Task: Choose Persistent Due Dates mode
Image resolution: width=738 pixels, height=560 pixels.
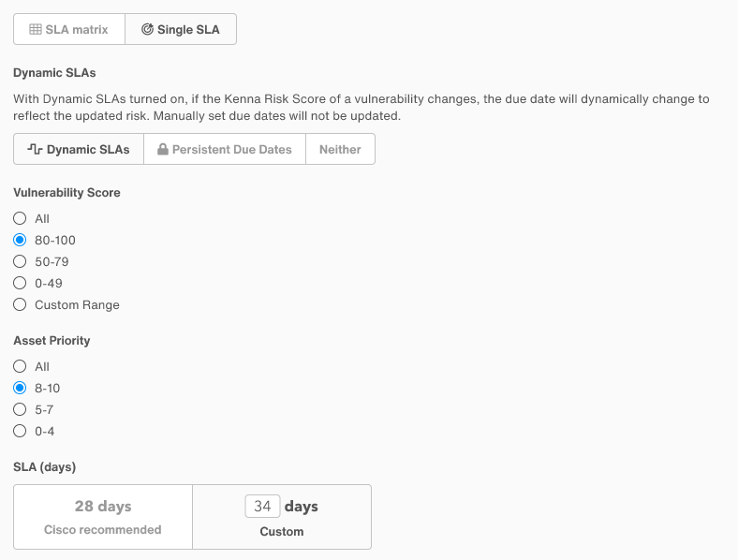Action: click(x=225, y=149)
